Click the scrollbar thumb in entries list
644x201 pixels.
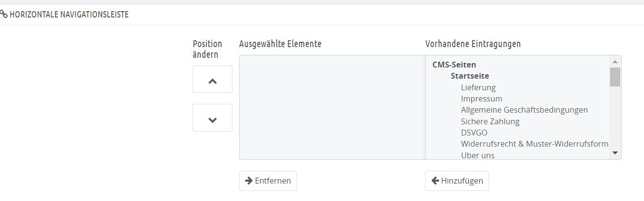tap(615, 77)
